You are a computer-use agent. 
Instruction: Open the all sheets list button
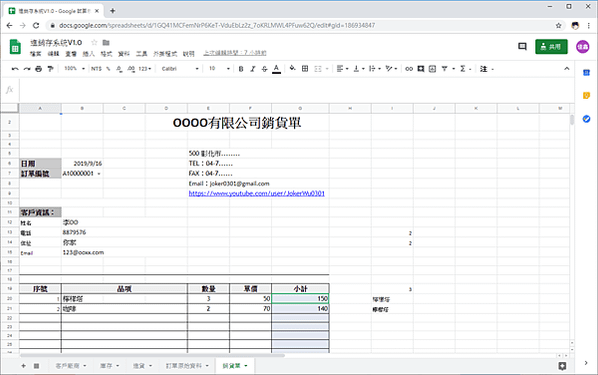coord(36,366)
